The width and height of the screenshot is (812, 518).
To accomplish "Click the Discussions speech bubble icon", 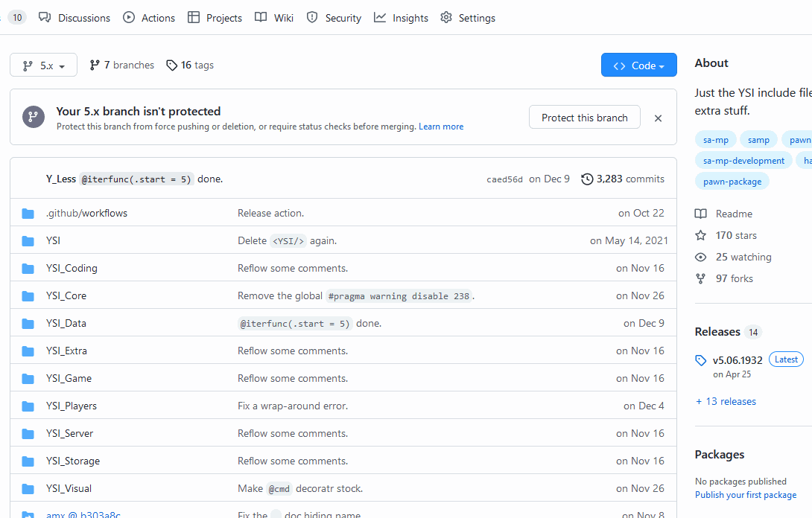I will tap(45, 18).
